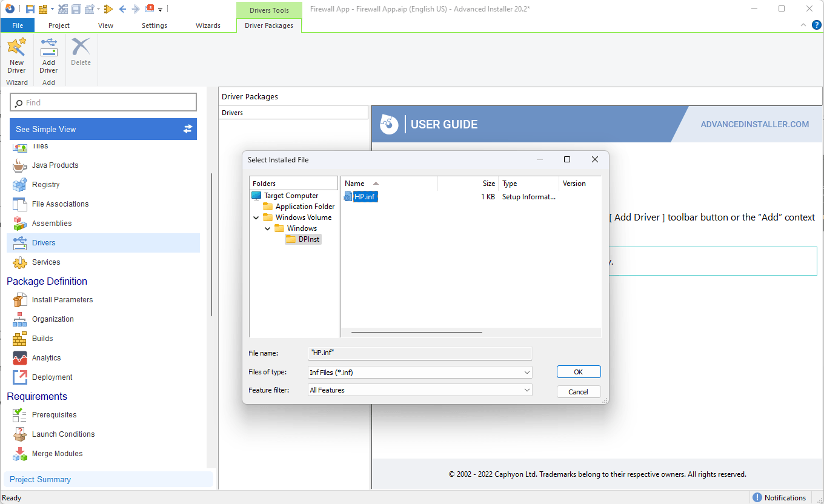Open the Customize Quick Access Toolbar dropdown
This screenshot has width=824, height=504.
pyautogui.click(x=161, y=10)
